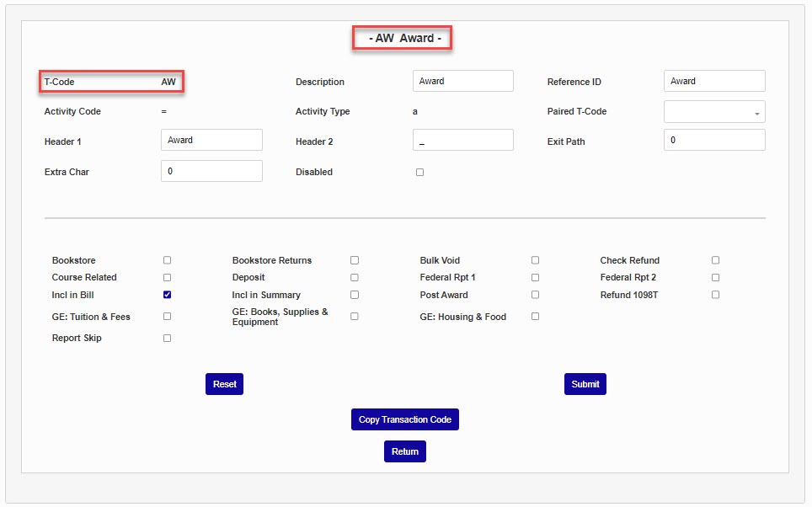Edit the Extra Char field
Image resolution: width=812 pixels, height=507 pixels.
[x=211, y=172]
